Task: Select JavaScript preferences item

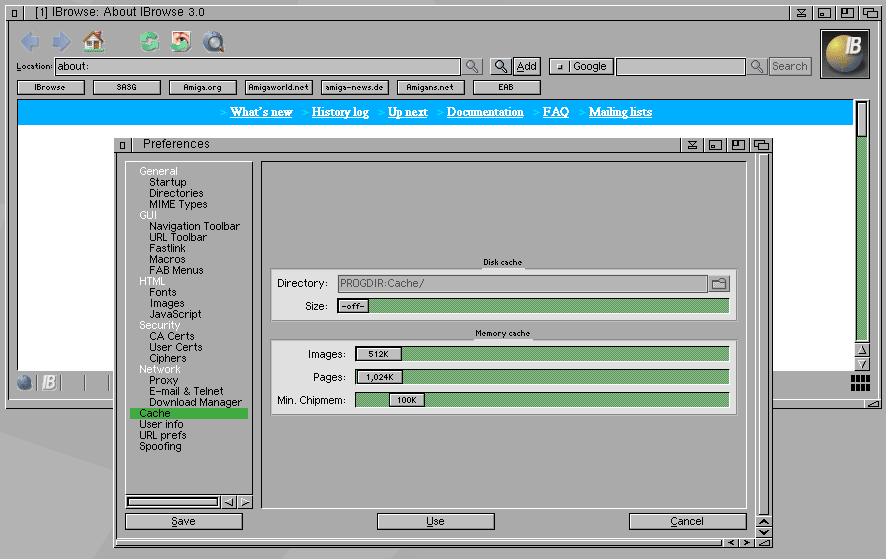Action: point(175,314)
